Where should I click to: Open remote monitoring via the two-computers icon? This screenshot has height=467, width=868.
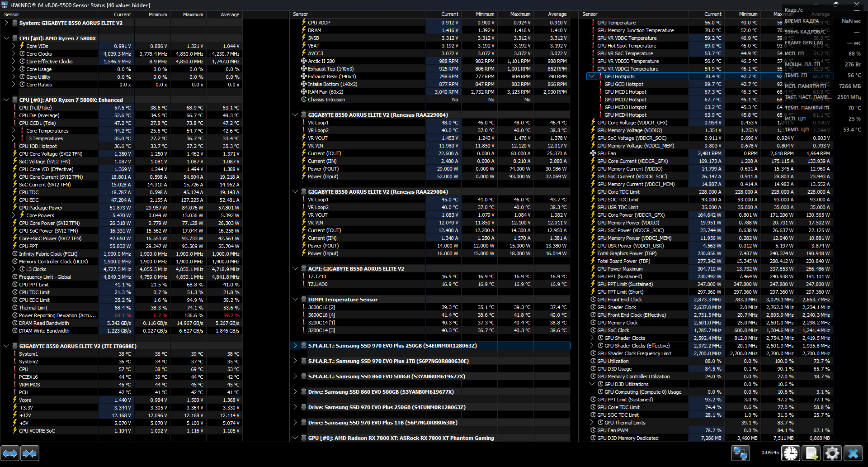click(x=741, y=453)
